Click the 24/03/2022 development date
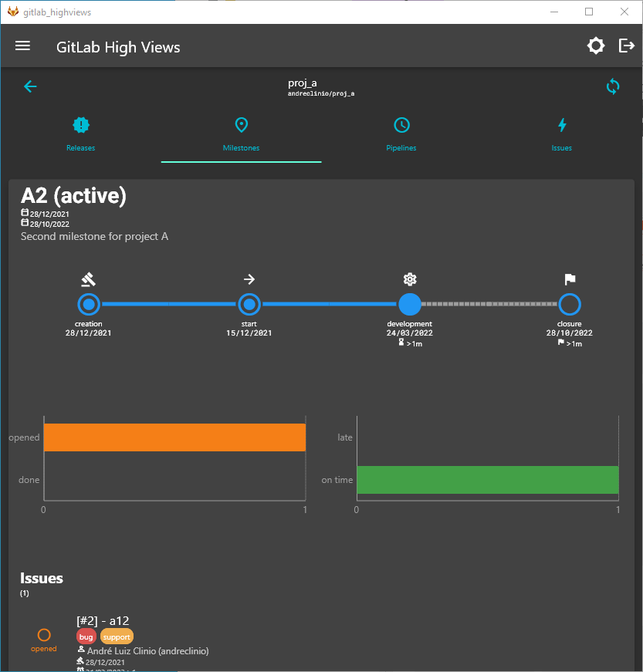Image resolution: width=643 pixels, height=672 pixels. coord(409,333)
